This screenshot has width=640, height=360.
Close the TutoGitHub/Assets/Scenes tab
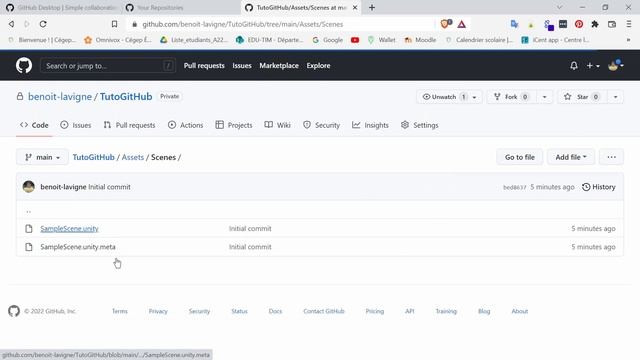point(355,7)
